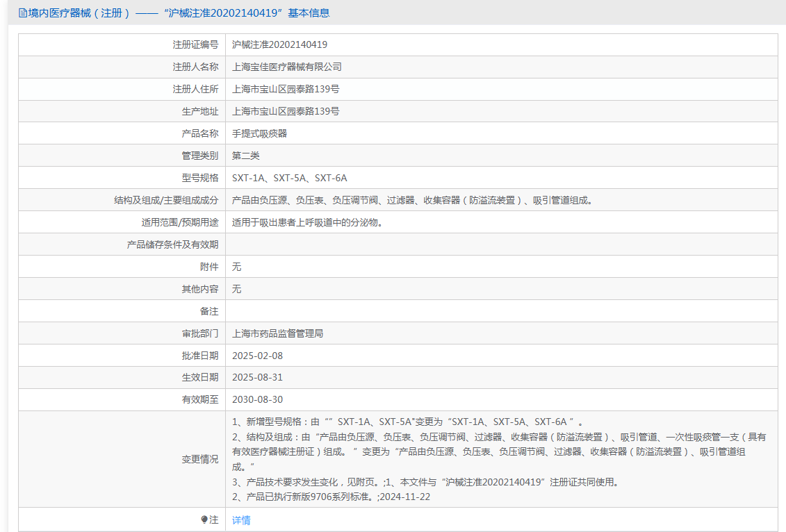Click the 注册人住所 label

tap(195, 89)
